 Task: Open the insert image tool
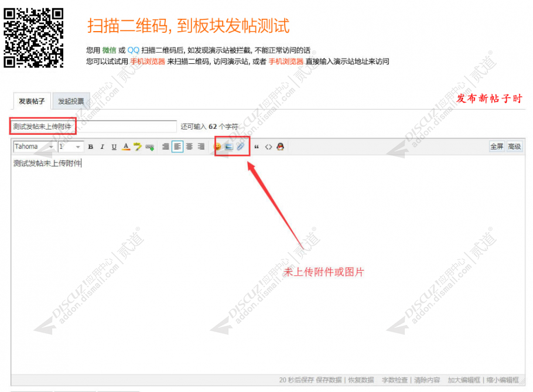230,146
